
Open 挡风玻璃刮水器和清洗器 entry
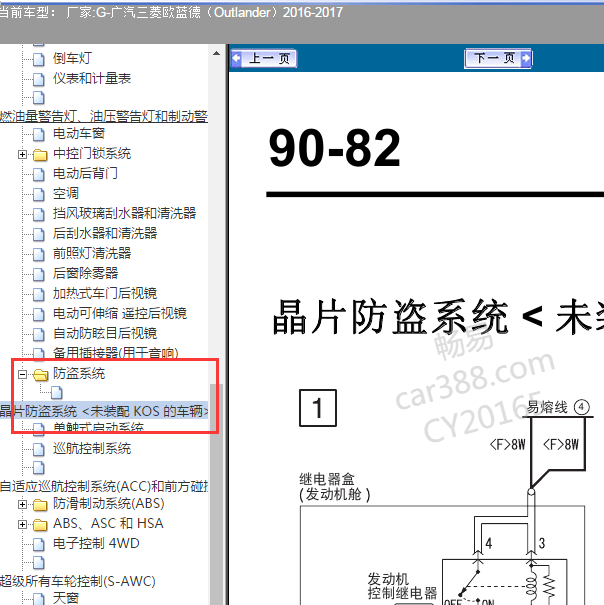click(x=124, y=213)
